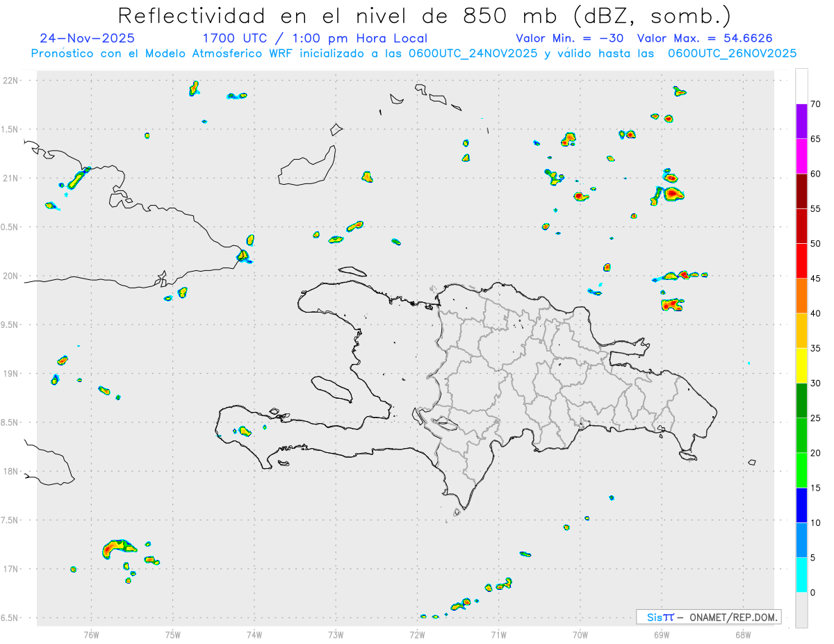
Task: Click the '17N' latitude label
Action: pyautogui.click(x=10, y=569)
